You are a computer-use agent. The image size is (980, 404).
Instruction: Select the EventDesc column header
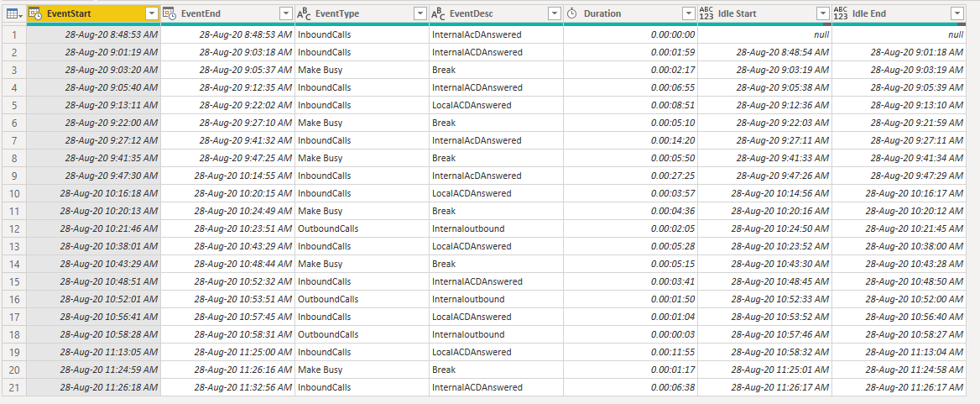(x=496, y=13)
